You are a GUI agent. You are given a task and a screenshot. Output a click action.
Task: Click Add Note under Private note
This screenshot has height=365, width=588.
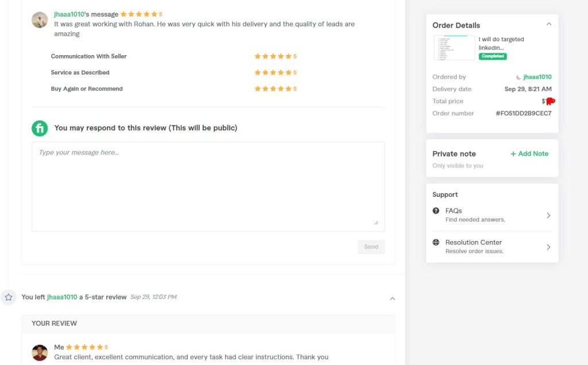click(529, 154)
